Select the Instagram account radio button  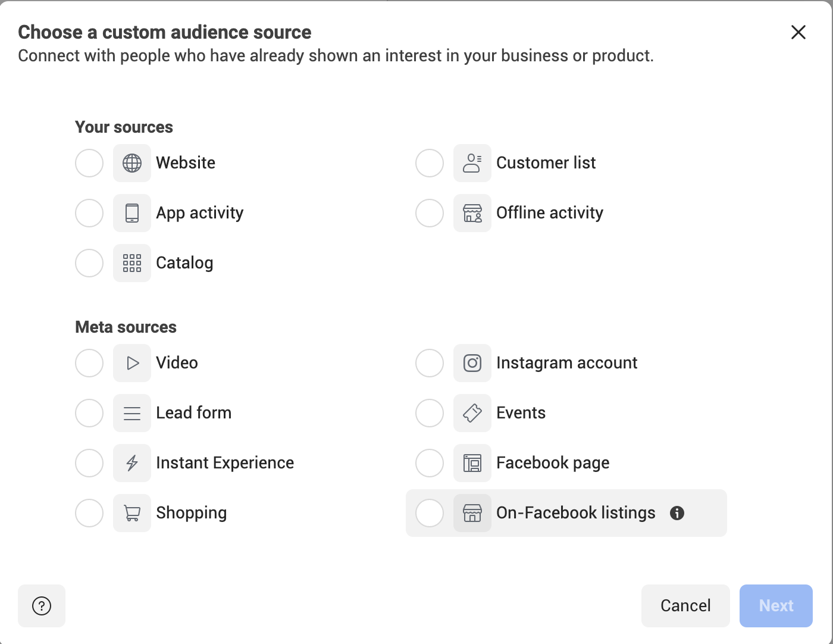coord(430,363)
